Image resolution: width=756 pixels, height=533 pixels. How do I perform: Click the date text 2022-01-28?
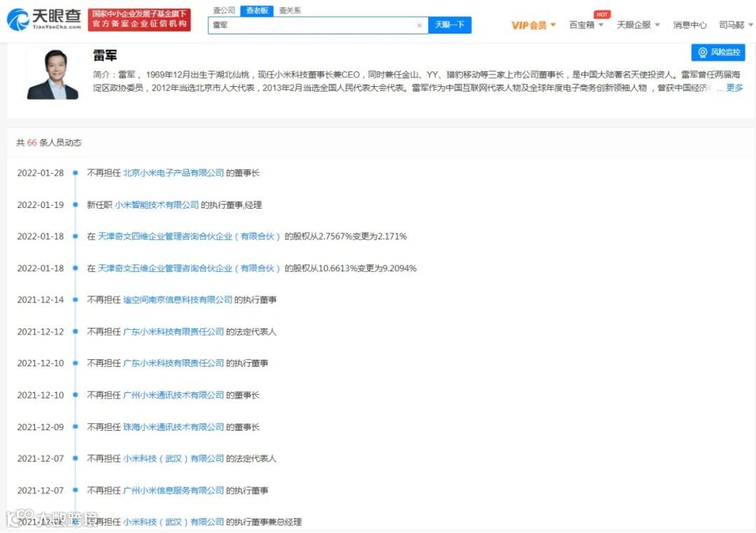point(41,173)
